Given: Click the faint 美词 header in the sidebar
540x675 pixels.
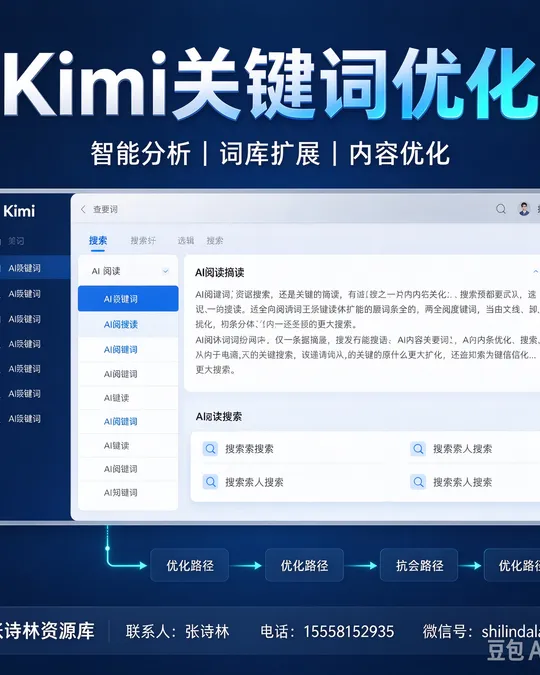Looking at the screenshot, I should coord(16,241).
